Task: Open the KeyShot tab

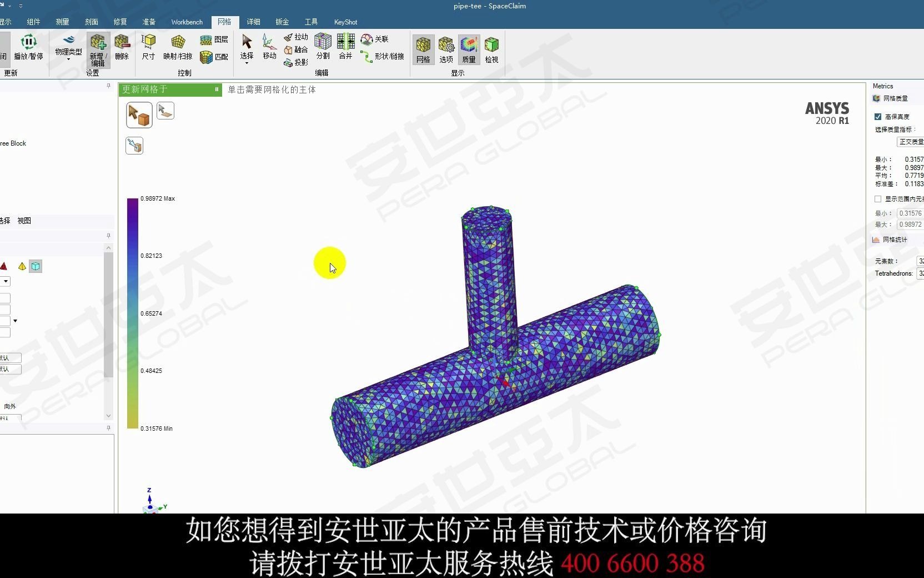Action: (345, 22)
